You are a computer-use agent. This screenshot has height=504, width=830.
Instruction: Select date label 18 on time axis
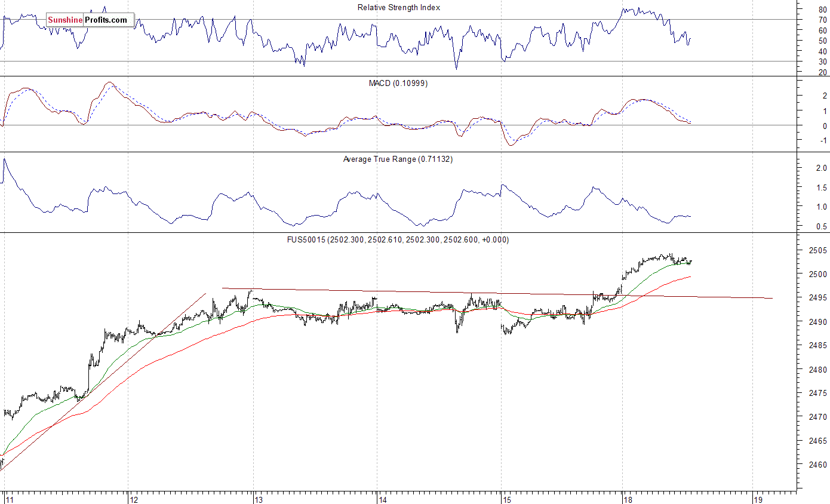tap(627, 499)
